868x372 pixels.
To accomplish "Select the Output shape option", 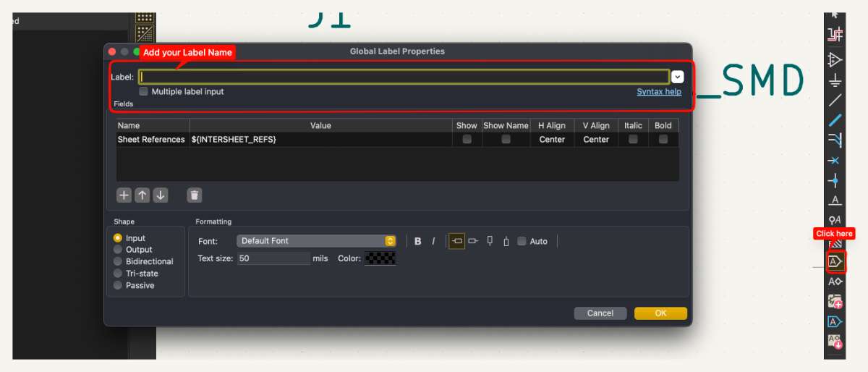I will [118, 250].
